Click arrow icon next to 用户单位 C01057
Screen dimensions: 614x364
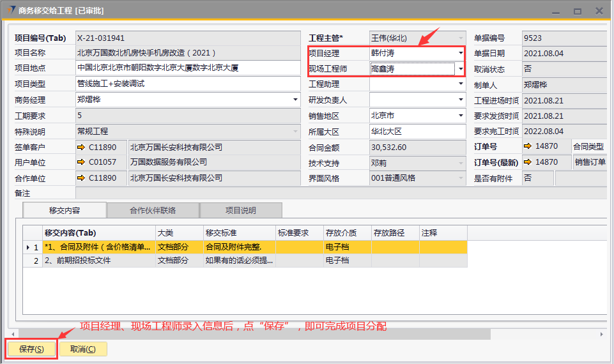coord(81,163)
